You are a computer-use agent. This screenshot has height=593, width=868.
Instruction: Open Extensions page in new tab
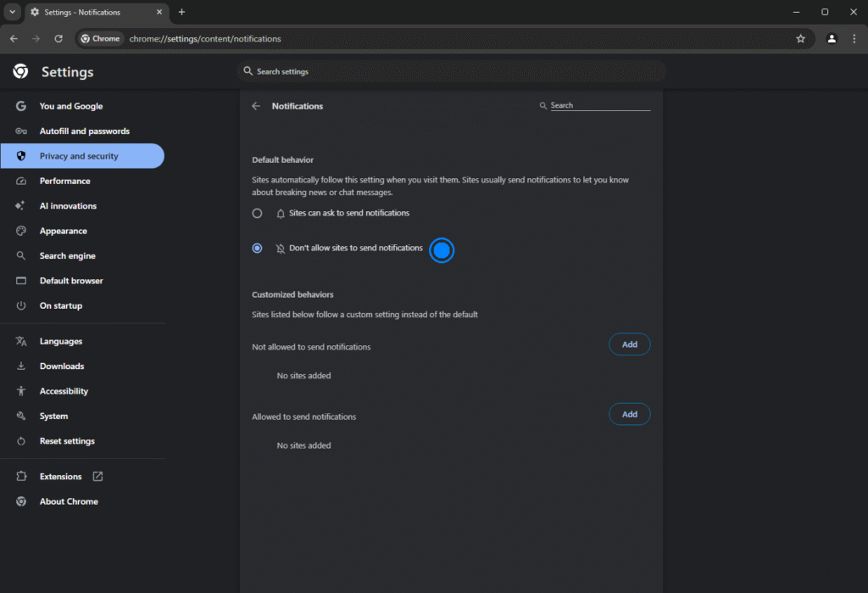tap(61, 477)
